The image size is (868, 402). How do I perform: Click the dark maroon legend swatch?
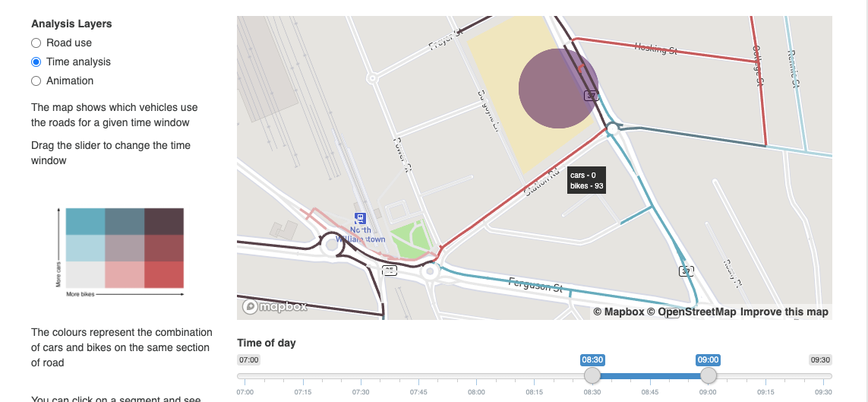click(x=164, y=221)
